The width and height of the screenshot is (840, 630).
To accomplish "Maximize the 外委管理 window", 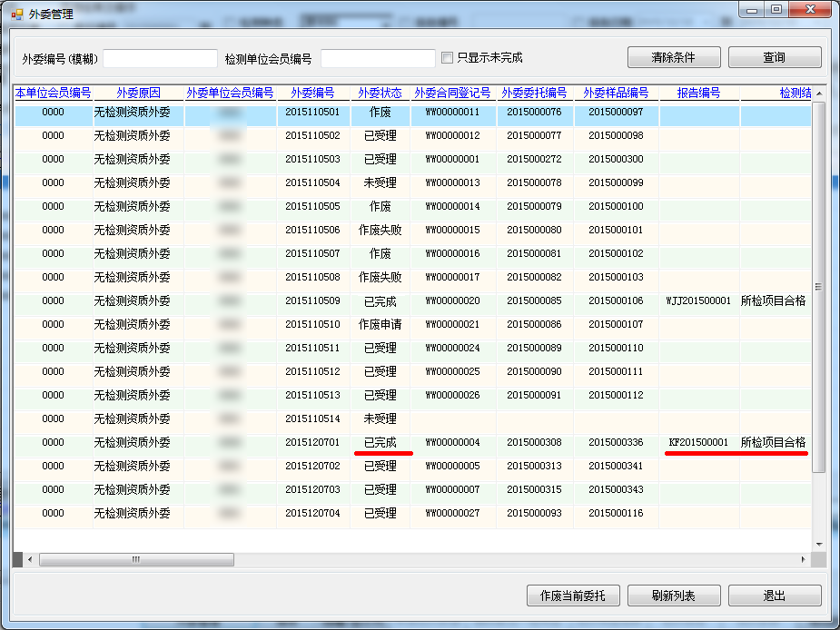I will pos(776,10).
